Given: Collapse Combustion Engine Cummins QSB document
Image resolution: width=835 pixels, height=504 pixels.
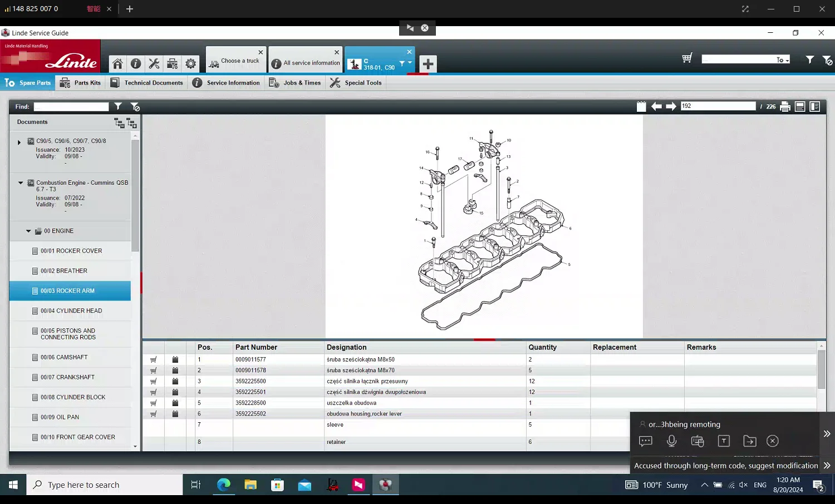Looking at the screenshot, I should click(x=21, y=182).
